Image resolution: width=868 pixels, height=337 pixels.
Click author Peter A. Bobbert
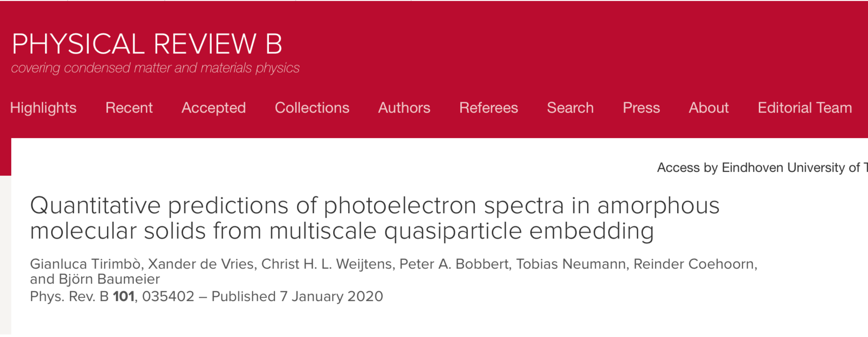click(x=454, y=264)
